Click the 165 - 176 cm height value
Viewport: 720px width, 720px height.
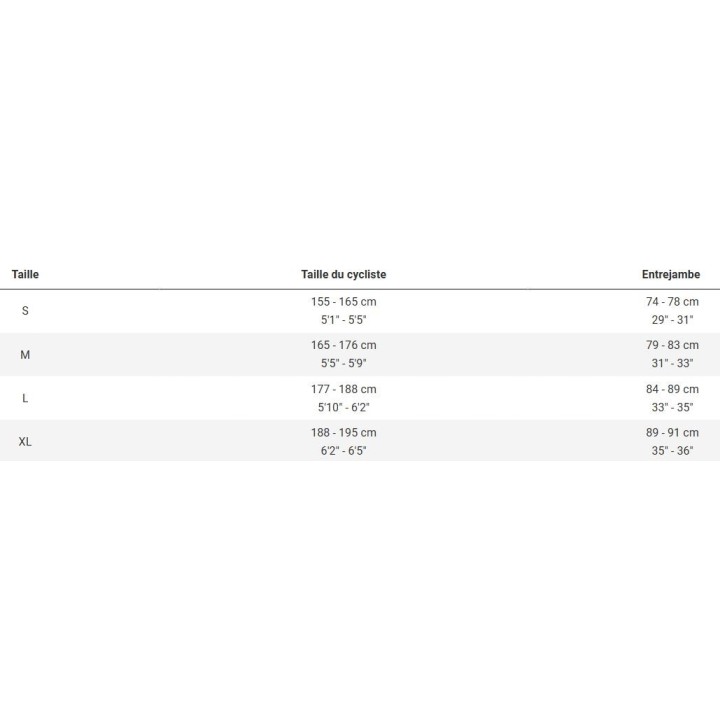343,345
